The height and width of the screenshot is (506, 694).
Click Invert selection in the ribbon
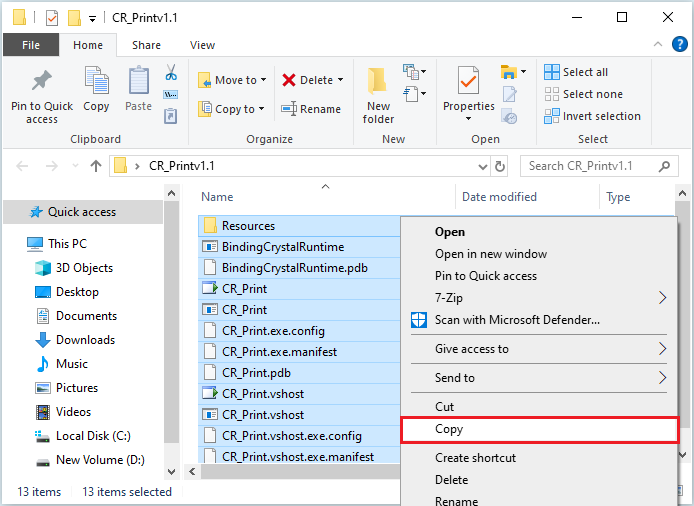592,116
